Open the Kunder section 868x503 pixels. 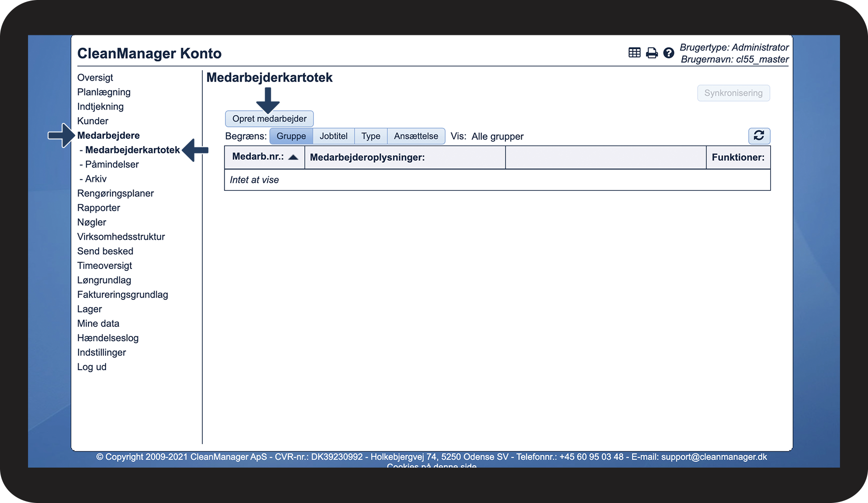(93, 121)
